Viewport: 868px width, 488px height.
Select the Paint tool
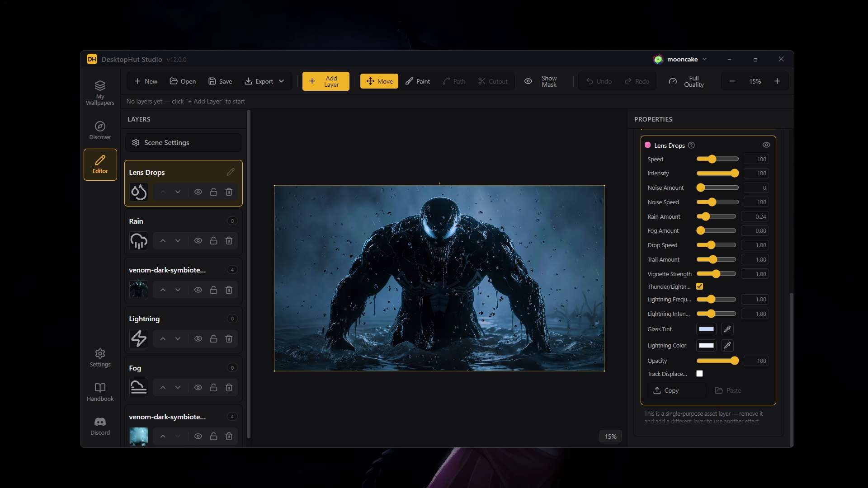pyautogui.click(x=418, y=81)
